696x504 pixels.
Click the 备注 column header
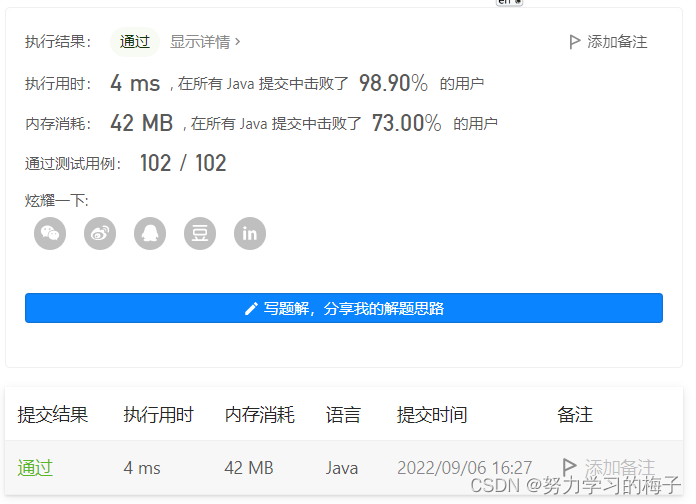[x=575, y=415]
